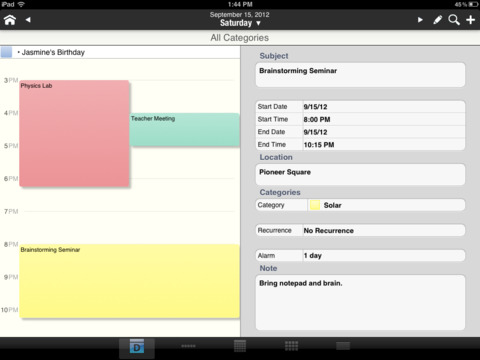This screenshot has height=360, width=480.
Task: Open the Recurrence setting row
Action: (x=360, y=230)
